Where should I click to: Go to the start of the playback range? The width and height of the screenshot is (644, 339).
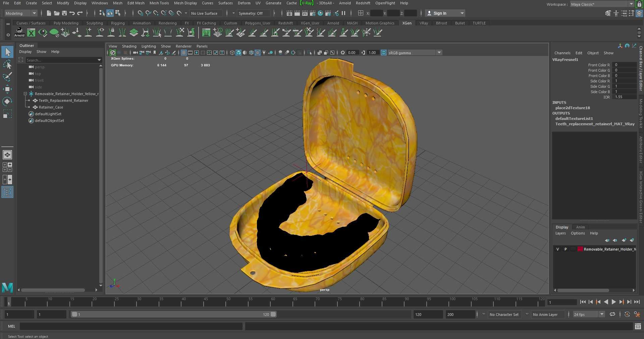coord(583,302)
